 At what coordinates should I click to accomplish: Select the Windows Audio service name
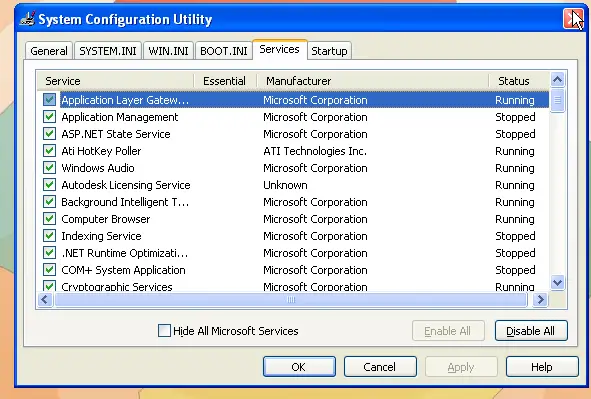tap(98, 168)
